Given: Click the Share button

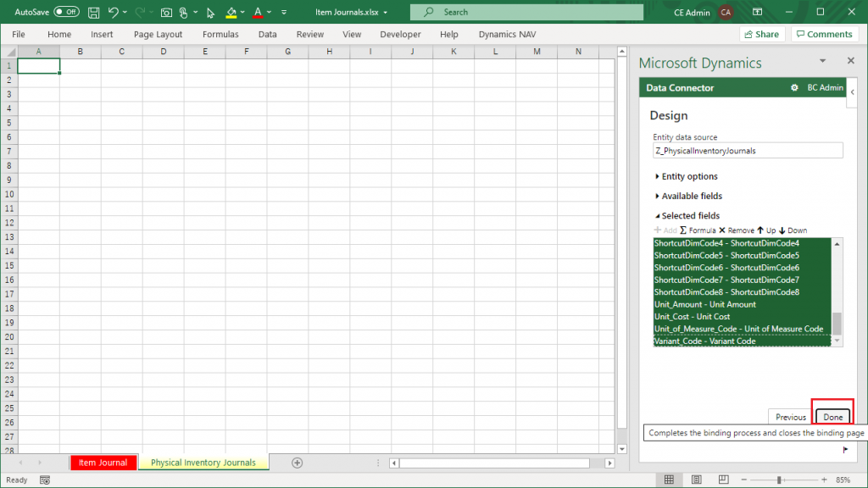Looking at the screenshot, I should [x=762, y=34].
